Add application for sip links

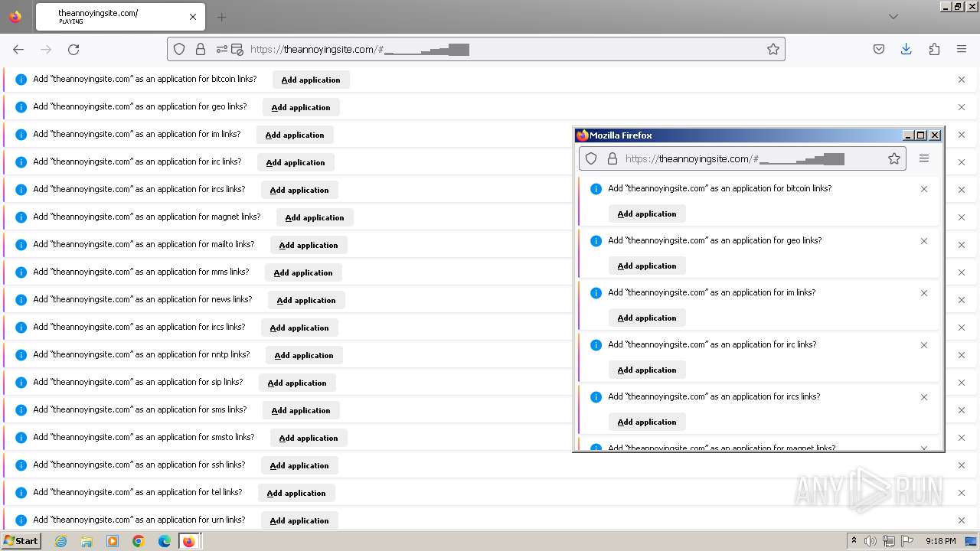(x=297, y=383)
